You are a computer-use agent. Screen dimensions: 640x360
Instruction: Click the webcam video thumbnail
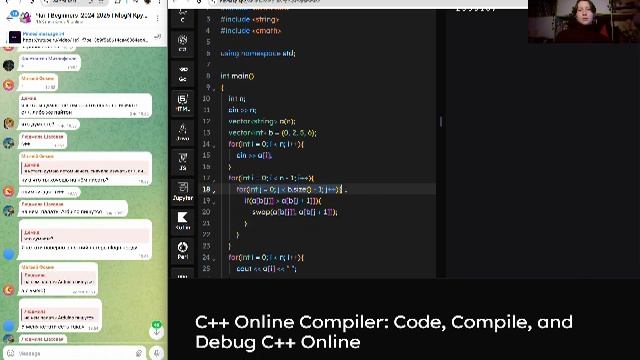(x=584, y=21)
